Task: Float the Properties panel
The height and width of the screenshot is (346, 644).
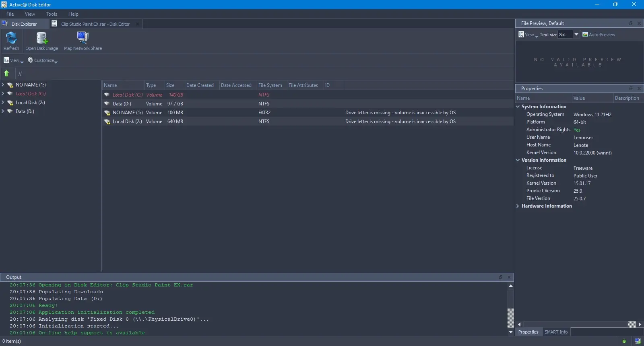Action: (x=631, y=89)
